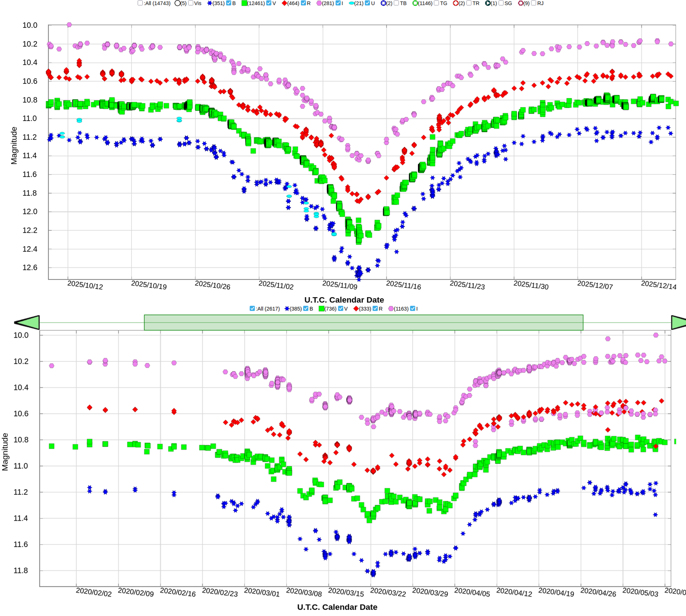Image resolution: width=686 pixels, height=616 pixels.
Task: Click cyan ellipse U-band legend icon
Action: 352,3
